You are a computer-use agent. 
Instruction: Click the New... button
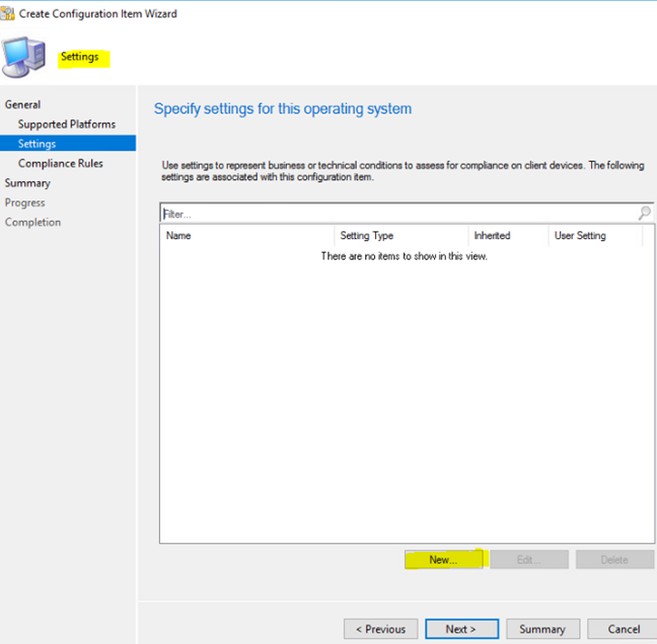(444, 560)
